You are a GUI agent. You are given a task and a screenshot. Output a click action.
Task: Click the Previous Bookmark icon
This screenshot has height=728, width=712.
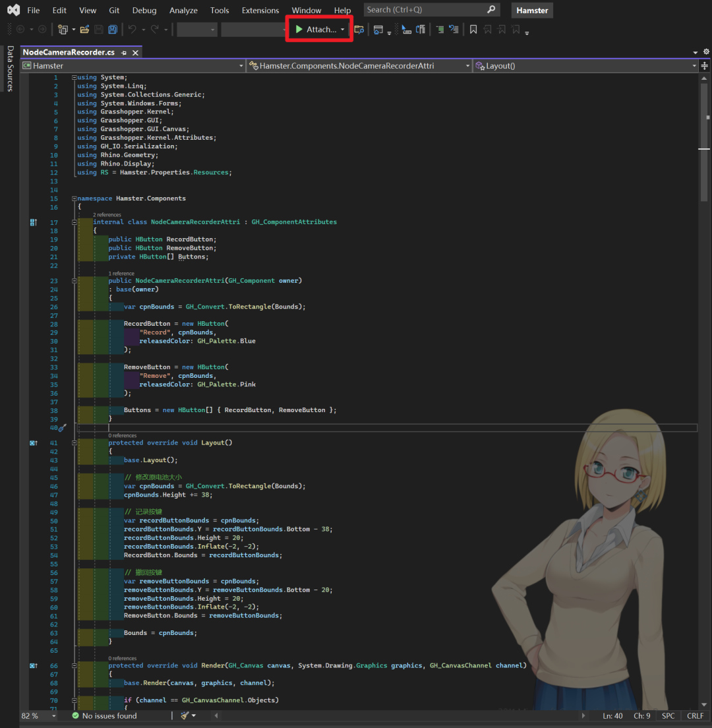coord(488,29)
